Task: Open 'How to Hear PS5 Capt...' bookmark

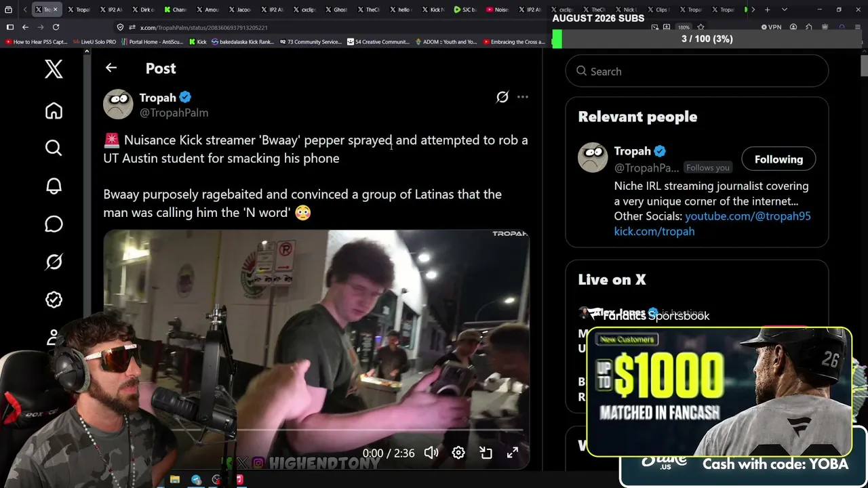Action: point(36,42)
